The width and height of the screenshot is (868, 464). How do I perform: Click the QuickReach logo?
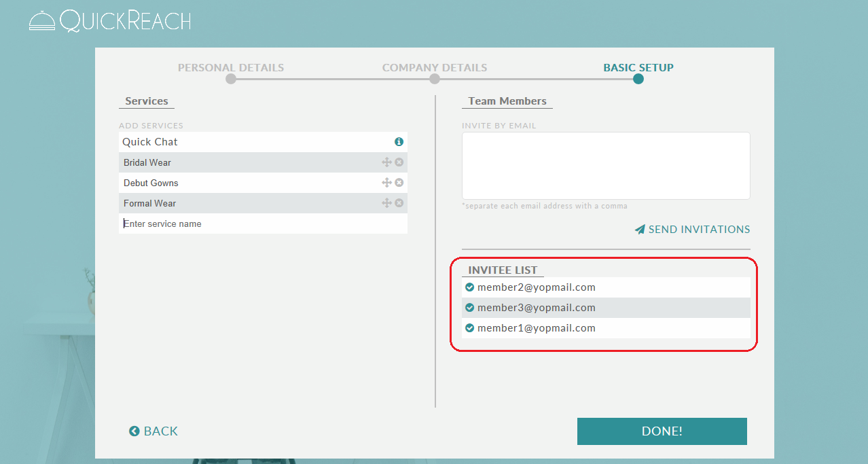[109, 20]
